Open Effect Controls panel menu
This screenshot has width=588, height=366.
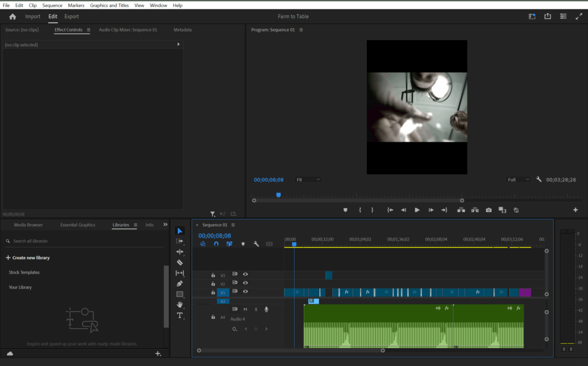click(88, 30)
